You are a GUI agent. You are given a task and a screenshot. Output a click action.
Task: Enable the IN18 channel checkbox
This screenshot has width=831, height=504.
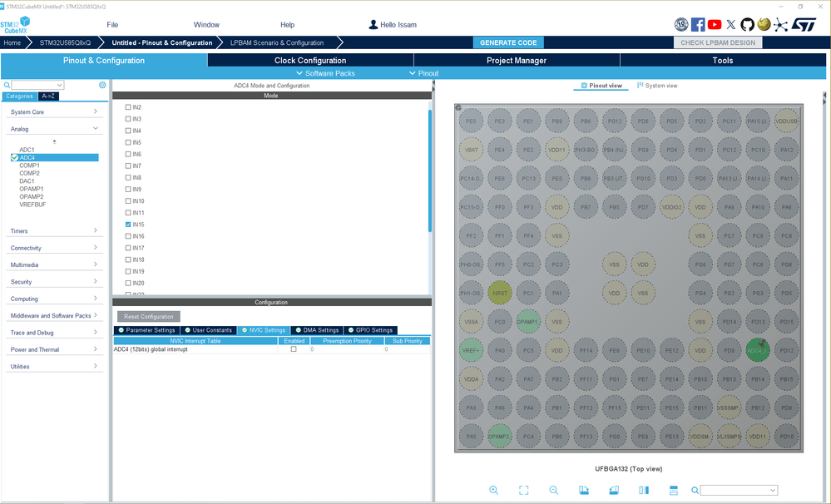[x=128, y=259]
